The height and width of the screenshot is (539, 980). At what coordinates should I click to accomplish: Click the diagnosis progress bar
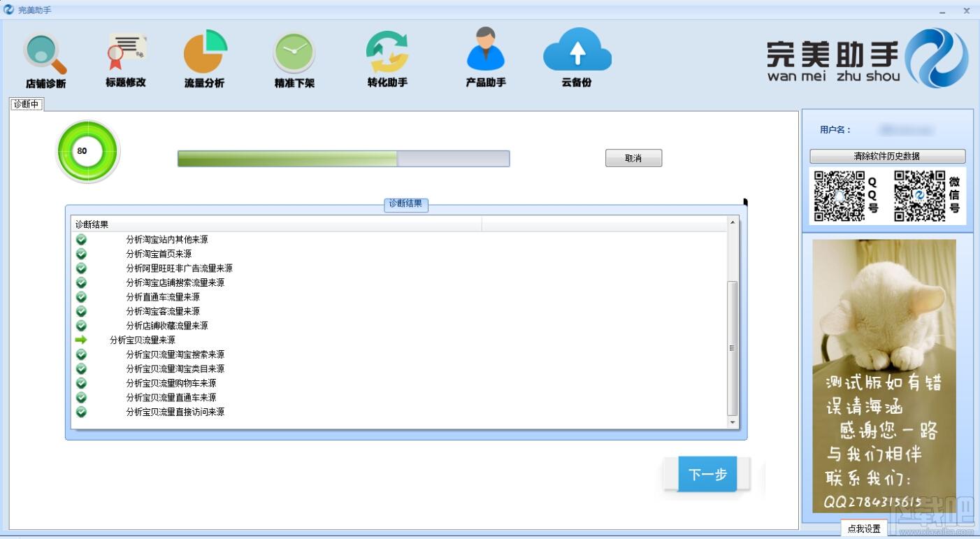click(343, 159)
